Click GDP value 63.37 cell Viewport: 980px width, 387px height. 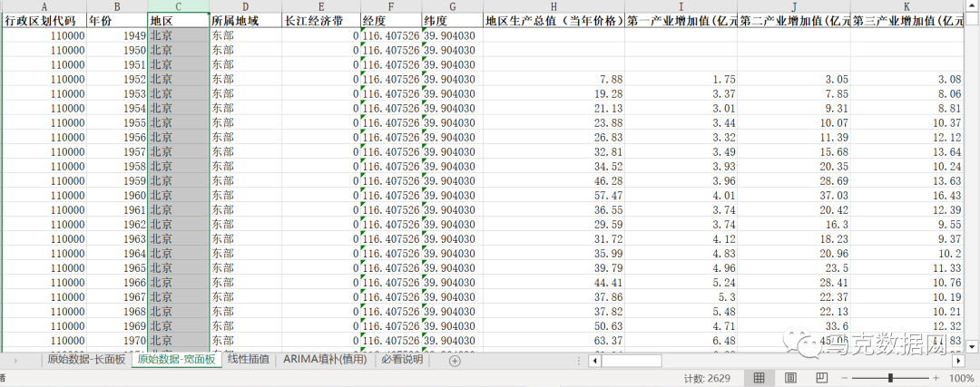554,340
